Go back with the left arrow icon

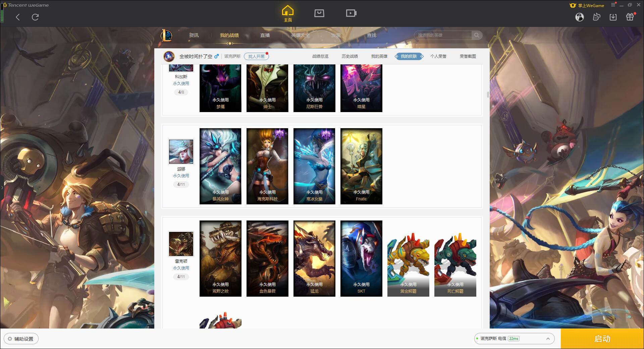tap(18, 17)
